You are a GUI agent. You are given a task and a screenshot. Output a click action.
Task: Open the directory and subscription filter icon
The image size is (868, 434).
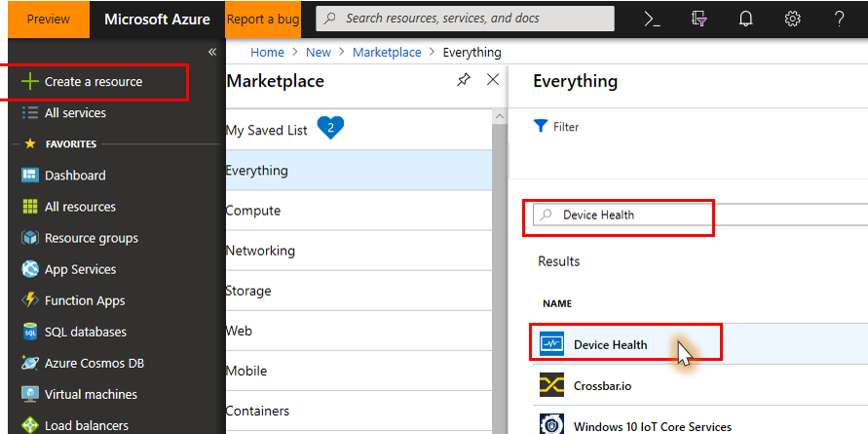pos(698,19)
